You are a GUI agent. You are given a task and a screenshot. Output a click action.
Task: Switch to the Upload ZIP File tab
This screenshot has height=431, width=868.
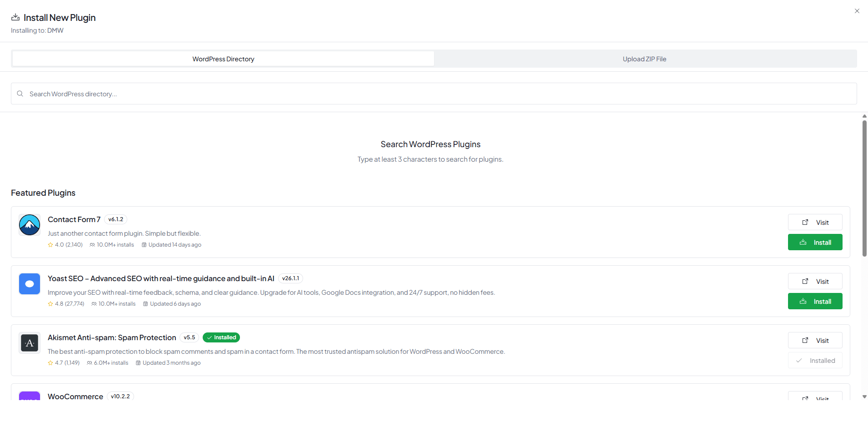point(644,59)
